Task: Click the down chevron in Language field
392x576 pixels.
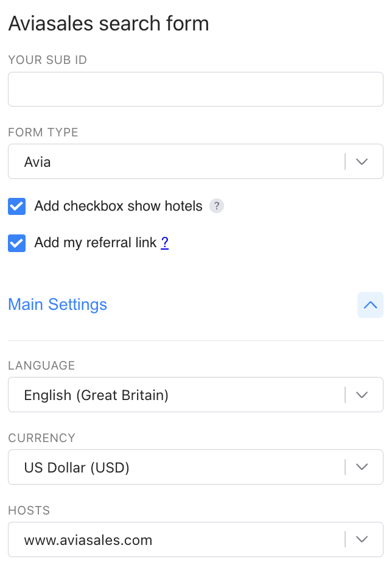Action: [362, 395]
